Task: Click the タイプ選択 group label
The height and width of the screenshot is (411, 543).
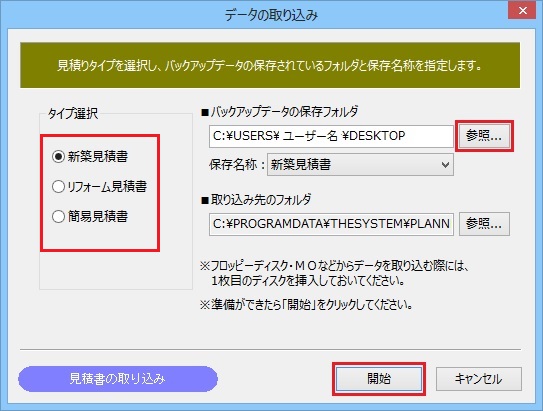Action: coord(73,114)
